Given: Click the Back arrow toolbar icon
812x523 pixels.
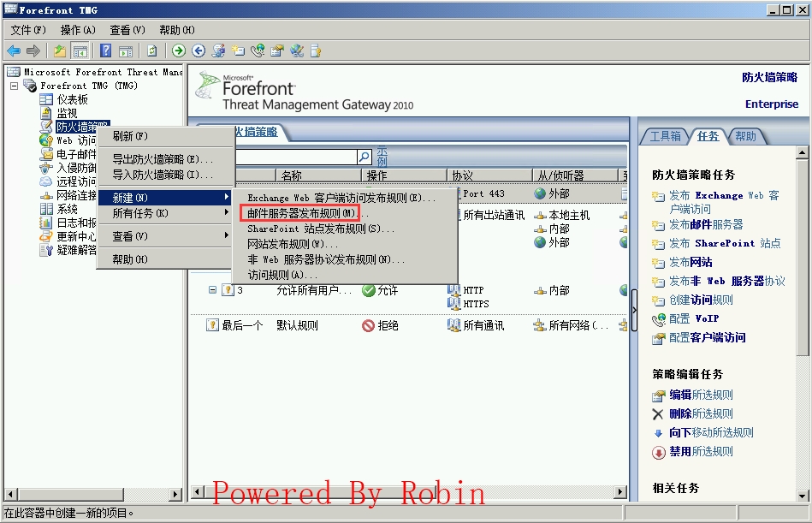Looking at the screenshot, I should (x=14, y=51).
